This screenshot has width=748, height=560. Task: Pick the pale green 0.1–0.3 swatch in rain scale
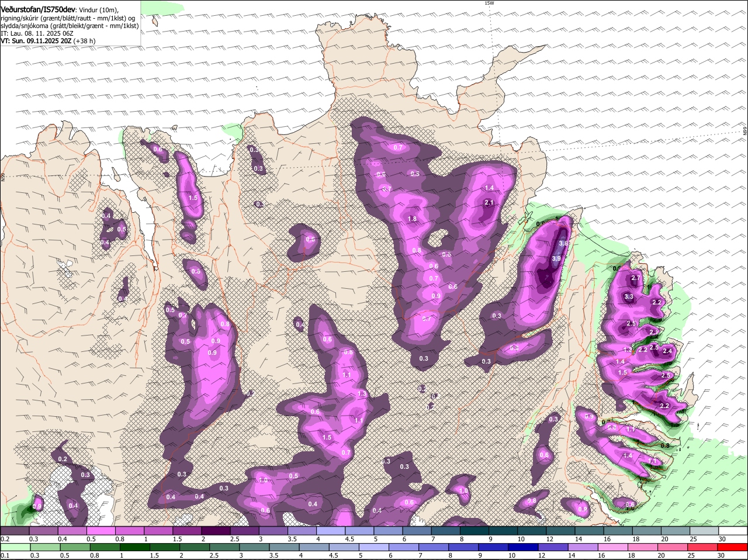click(15, 547)
